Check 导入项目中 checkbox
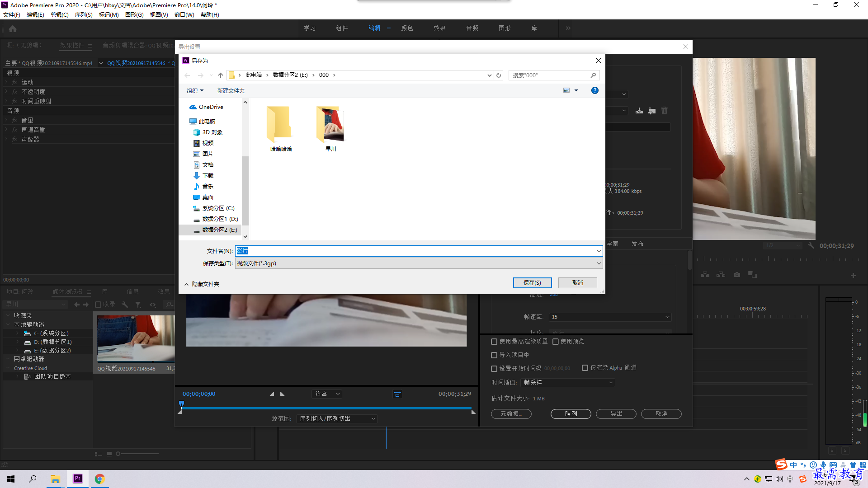 (x=494, y=355)
